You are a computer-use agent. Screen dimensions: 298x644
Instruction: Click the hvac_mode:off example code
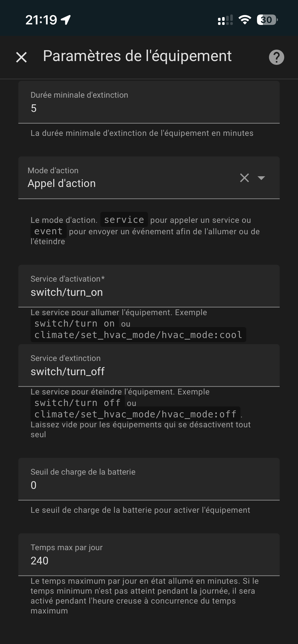pyautogui.click(x=135, y=414)
